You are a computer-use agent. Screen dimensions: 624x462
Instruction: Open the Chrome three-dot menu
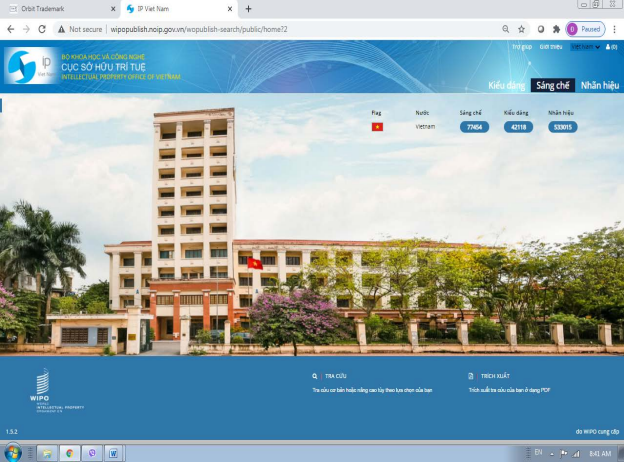[614, 29]
